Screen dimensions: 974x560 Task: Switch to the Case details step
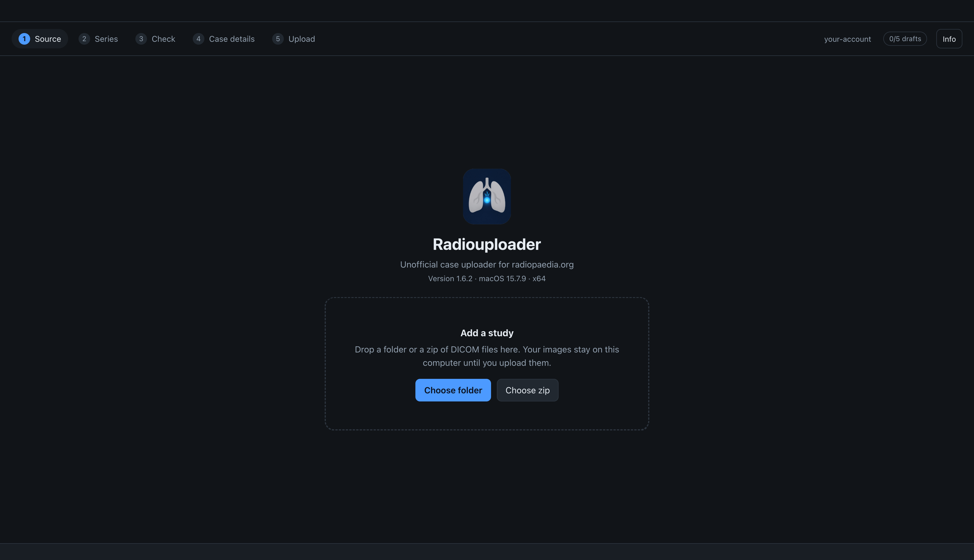coord(224,39)
